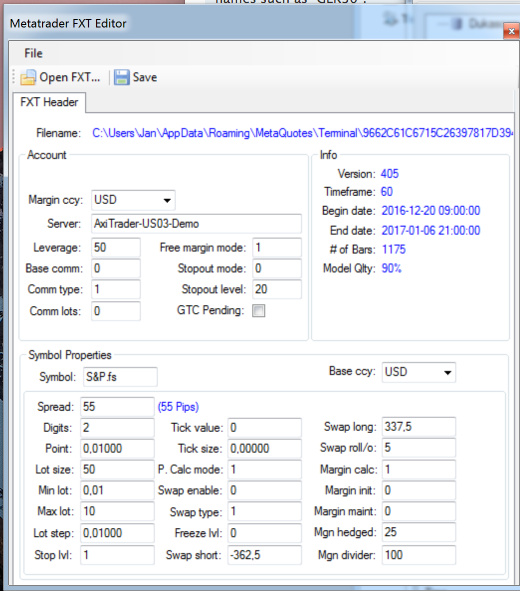The width and height of the screenshot is (520, 591).
Task: Click the Point input field
Action: tap(117, 449)
